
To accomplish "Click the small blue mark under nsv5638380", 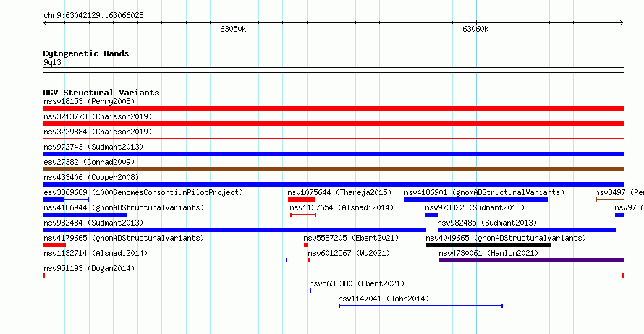I will [x=310, y=291].
